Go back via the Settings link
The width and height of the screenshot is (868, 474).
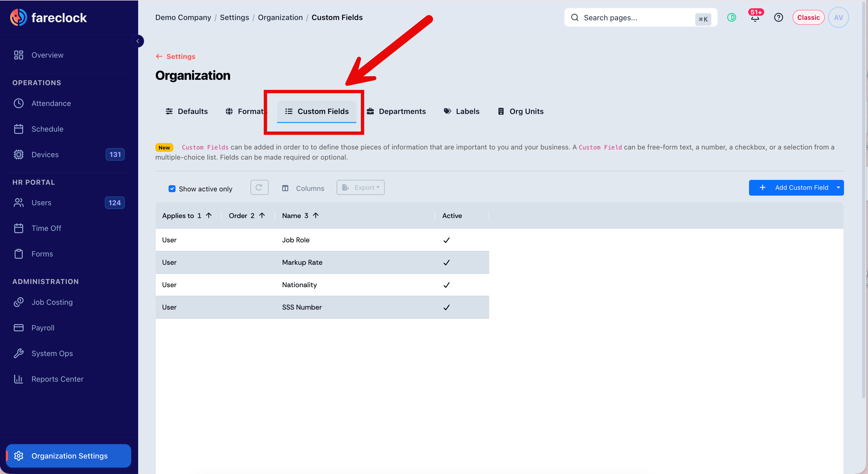(x=176, y=57)
